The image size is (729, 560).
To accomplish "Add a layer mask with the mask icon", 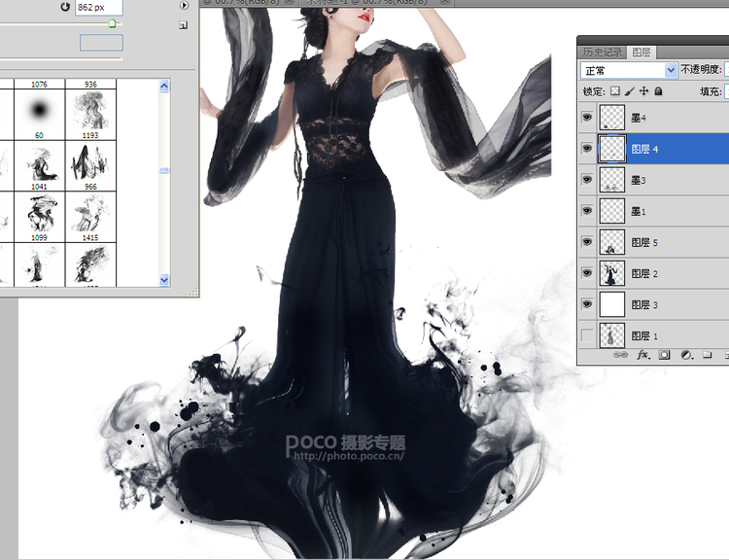I will [x=665, y=355].
